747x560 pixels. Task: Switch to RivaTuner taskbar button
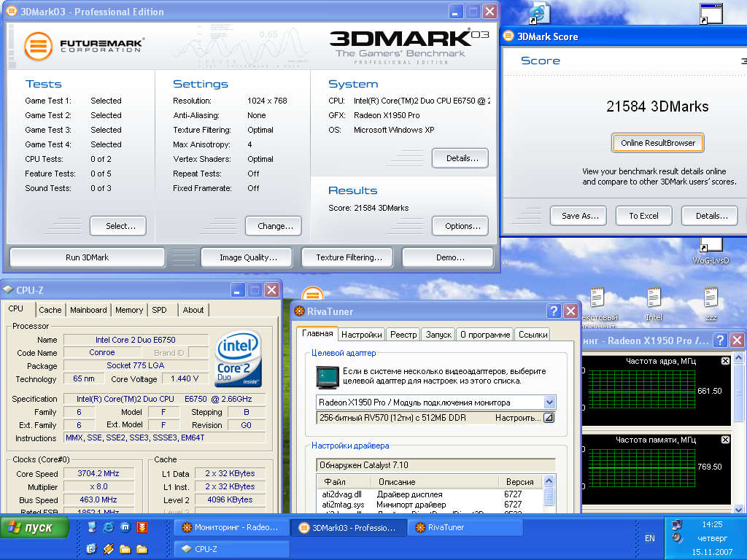(465, 528)
